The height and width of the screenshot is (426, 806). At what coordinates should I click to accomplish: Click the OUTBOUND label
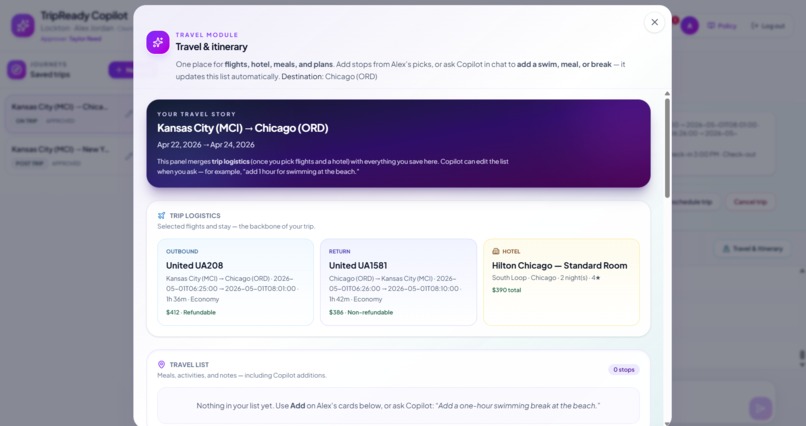(182, 251)
